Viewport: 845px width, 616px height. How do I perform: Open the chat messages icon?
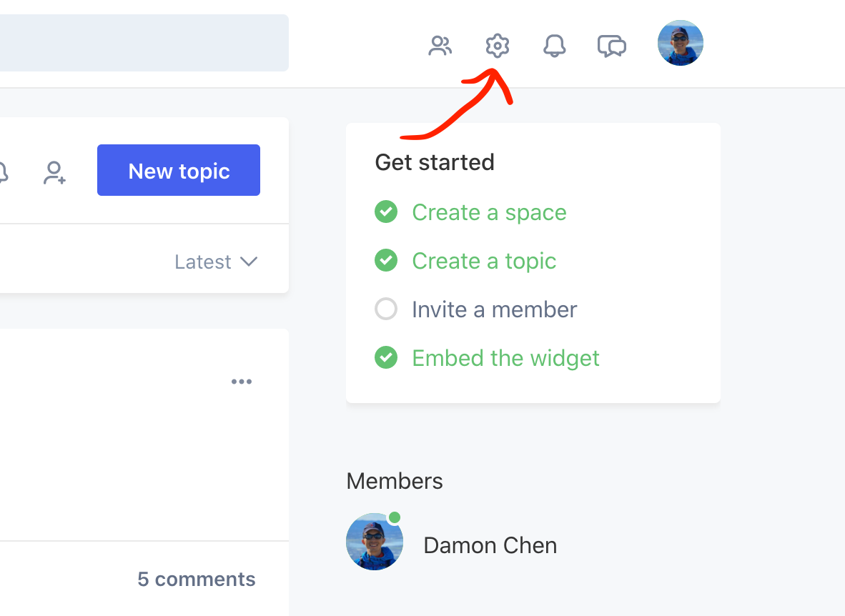[612, 46]
